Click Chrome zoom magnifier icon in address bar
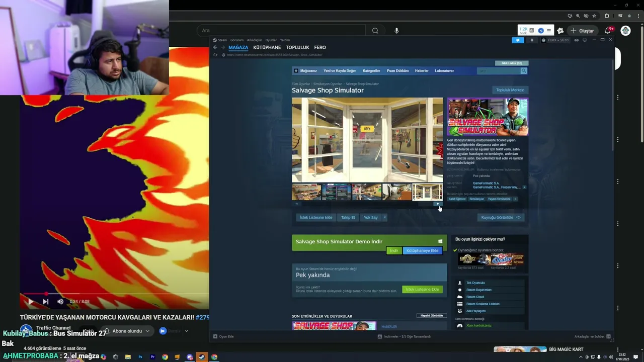Screen dimensions: 644x362 coord(578,16)
